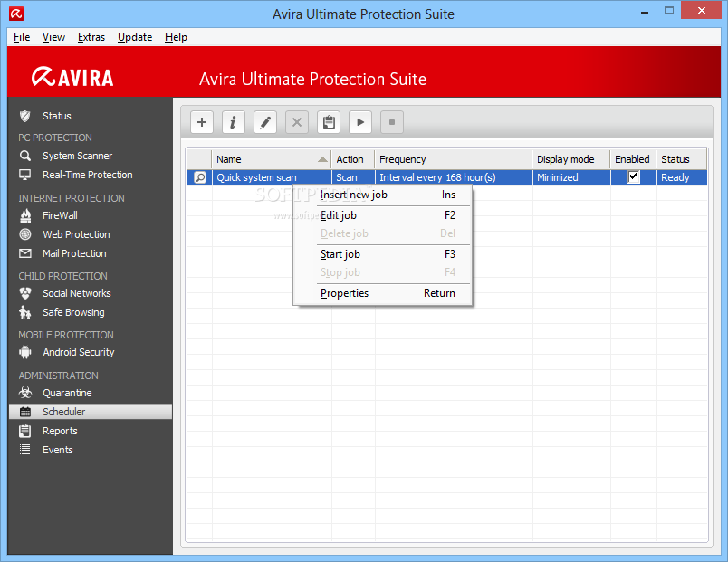728x562 pixels.
Task: Choose Insert new job in context menu
Action: 383,195
